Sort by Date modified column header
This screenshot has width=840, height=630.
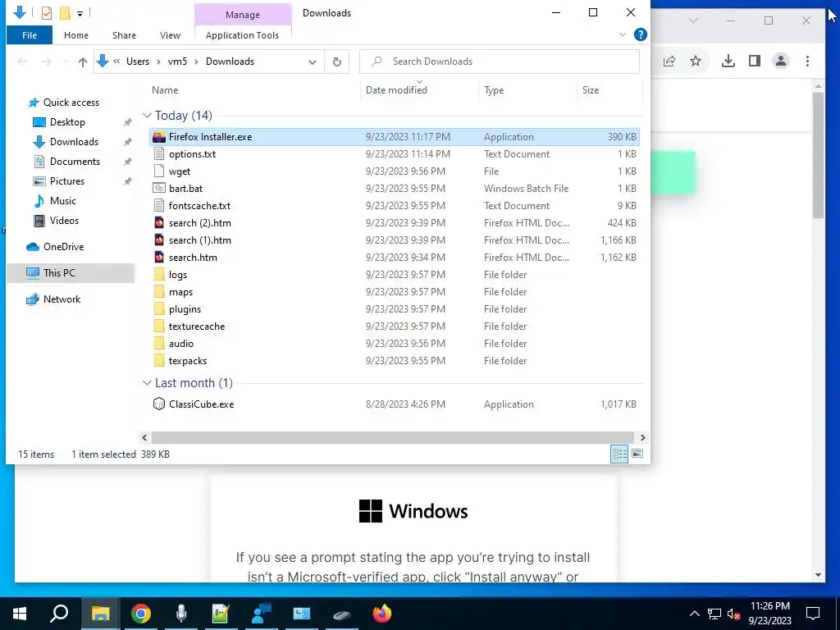click(x=396, y=90)
